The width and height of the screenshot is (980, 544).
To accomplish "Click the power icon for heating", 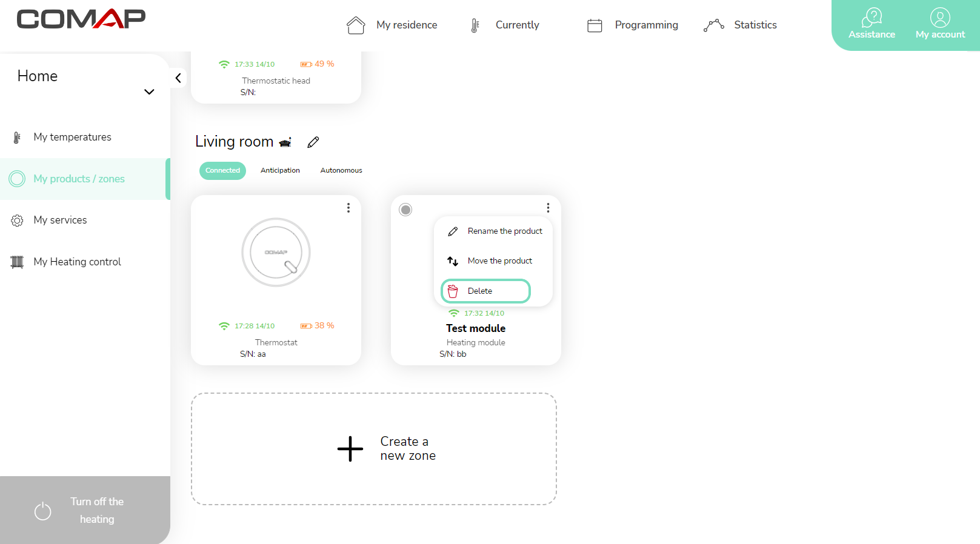I will tap(43, 511).
